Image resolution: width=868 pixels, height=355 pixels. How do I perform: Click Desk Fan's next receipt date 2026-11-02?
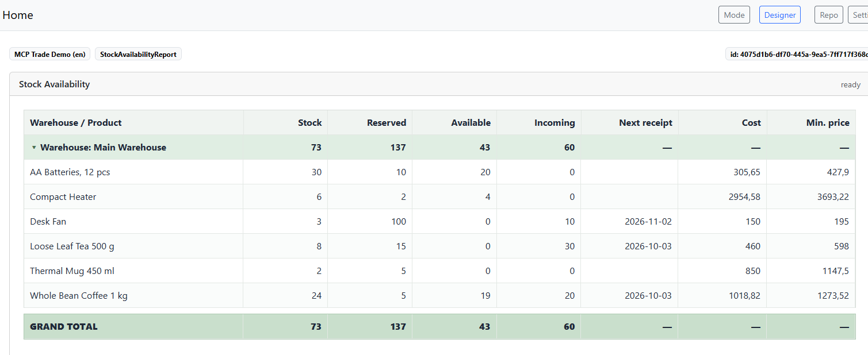tap(648, 222)
